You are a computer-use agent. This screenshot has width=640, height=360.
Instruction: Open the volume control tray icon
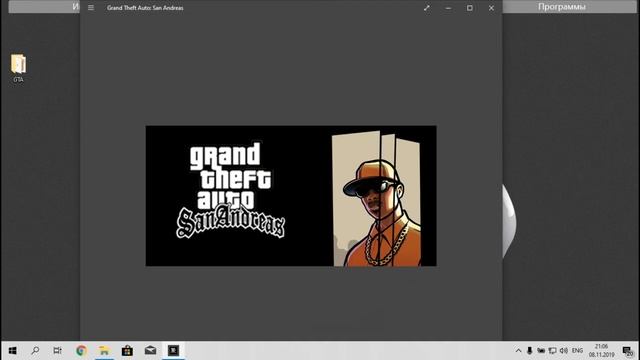(x=564, y=351)
